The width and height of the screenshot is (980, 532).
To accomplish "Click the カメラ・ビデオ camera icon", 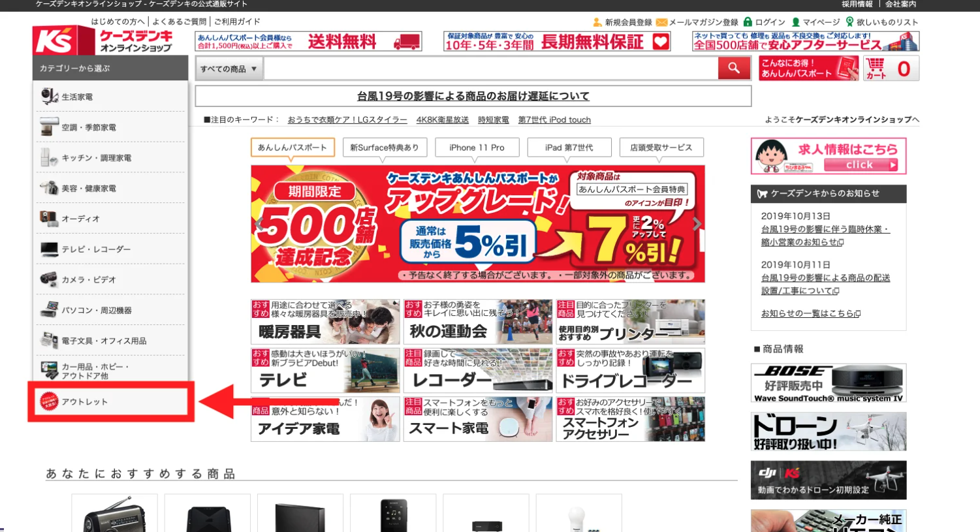I will (x=50, y=279).
